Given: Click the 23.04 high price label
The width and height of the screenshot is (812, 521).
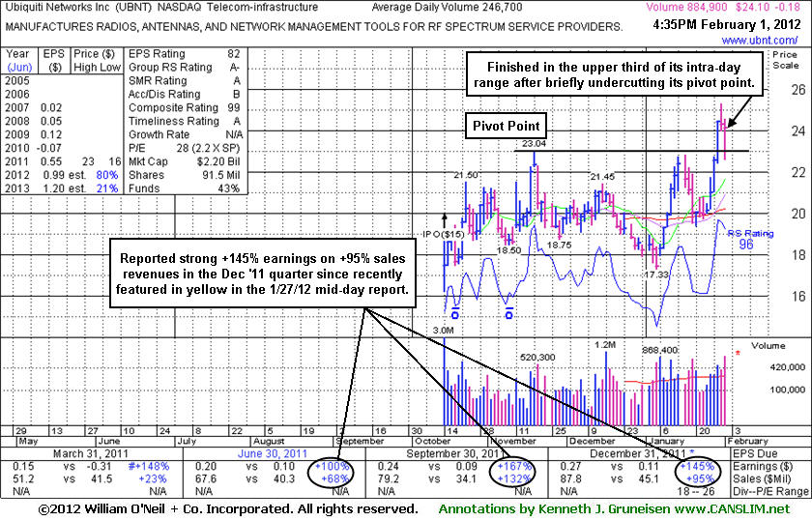Looking at the screenshot, I should (x=534, y=143).
